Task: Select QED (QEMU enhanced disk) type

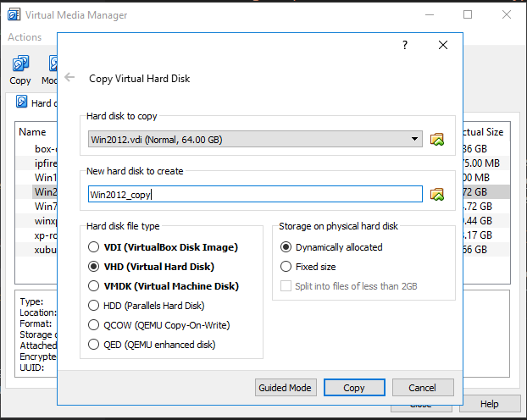Action: 152,345
